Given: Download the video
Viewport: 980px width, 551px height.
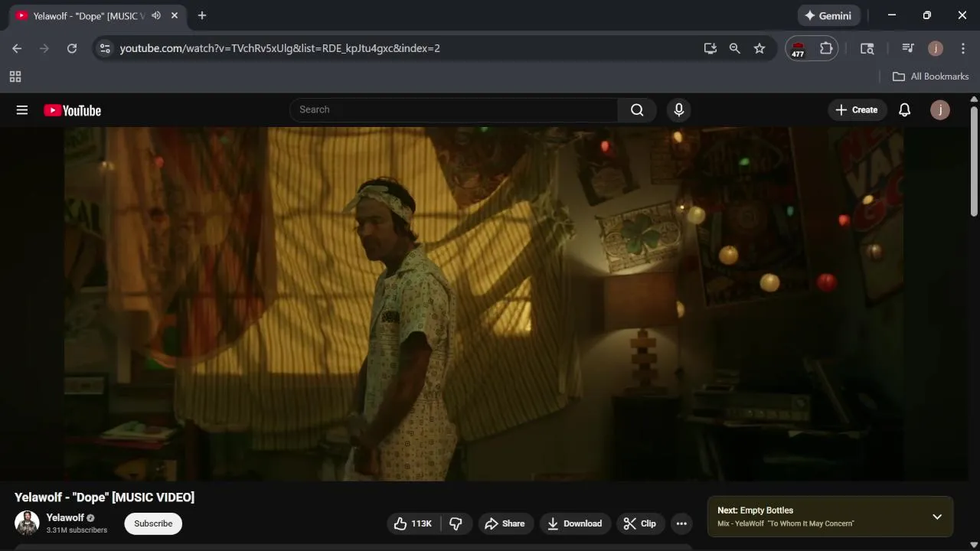Looking at the screenshot, I should (575, 523).
